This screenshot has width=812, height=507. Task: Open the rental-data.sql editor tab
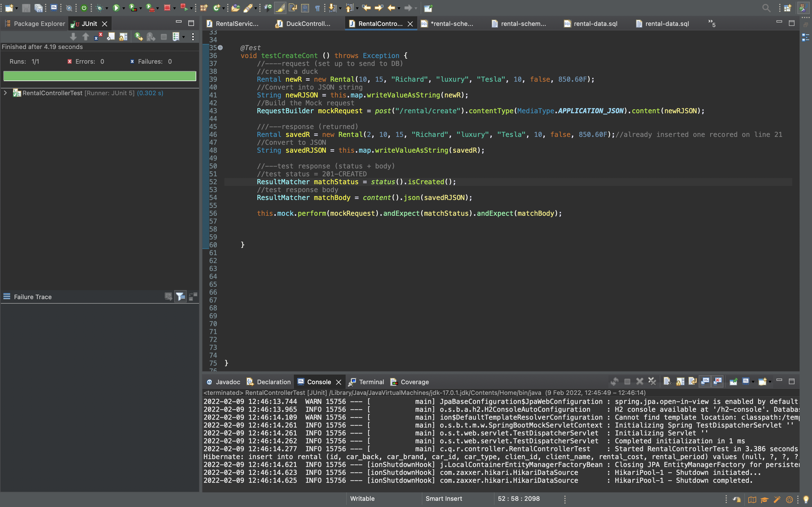(595, 23)
